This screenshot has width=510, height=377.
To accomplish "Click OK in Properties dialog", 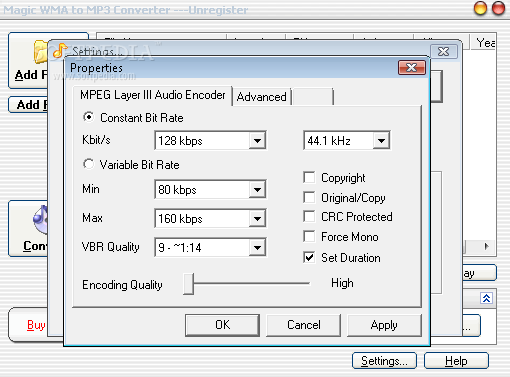I will [223, 325].
